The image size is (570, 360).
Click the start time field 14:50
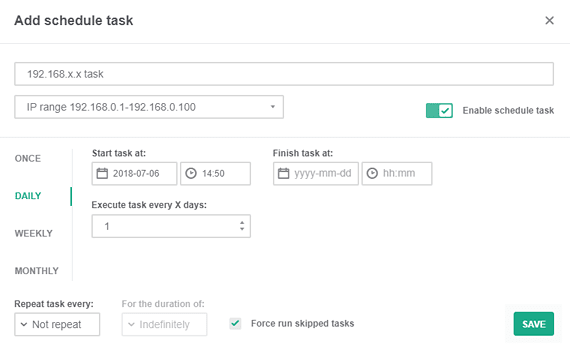tap(216, 173)
